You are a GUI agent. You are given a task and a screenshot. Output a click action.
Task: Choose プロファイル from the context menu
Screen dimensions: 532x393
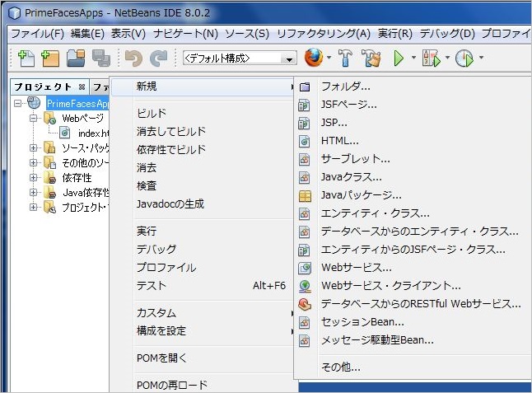(203, 268)
